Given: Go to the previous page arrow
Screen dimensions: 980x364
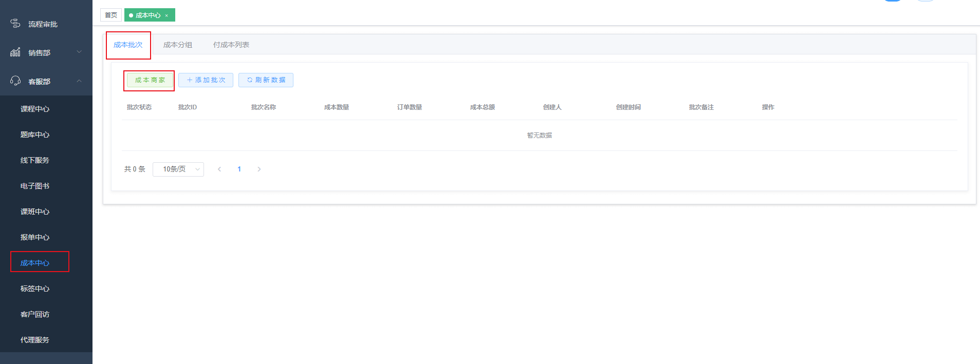Looking at the screenshot, I should tap(219, 169).
